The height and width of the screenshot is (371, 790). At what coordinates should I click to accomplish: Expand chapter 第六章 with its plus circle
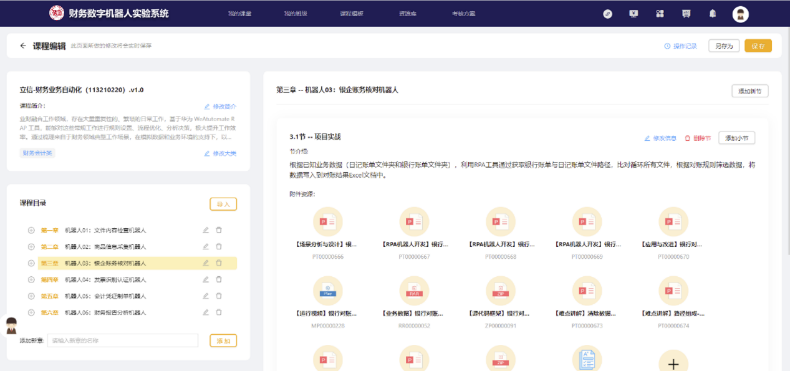tap(31, 312)
